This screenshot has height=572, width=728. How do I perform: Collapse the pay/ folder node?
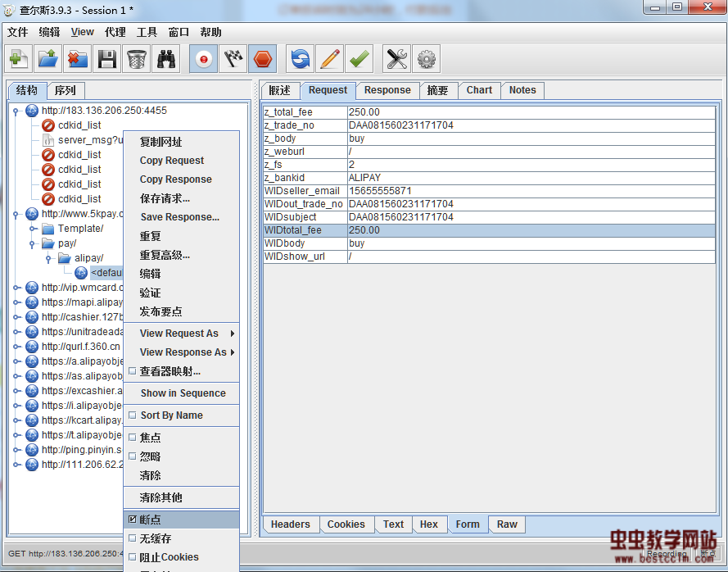coord(33,244)
